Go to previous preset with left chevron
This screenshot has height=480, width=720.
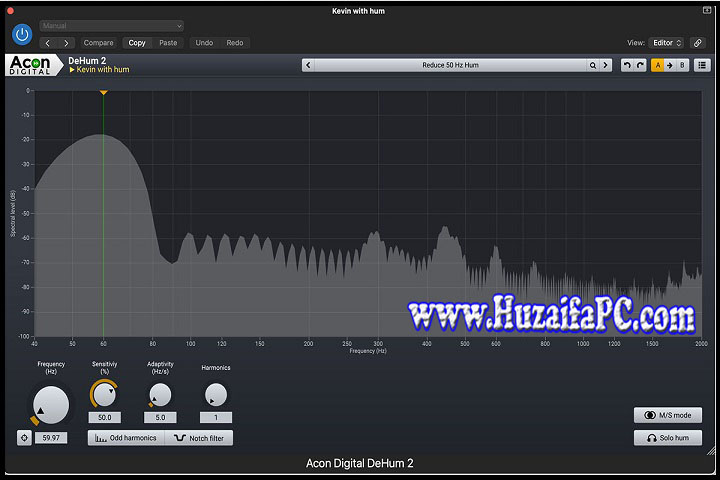[x=48, y=43]
